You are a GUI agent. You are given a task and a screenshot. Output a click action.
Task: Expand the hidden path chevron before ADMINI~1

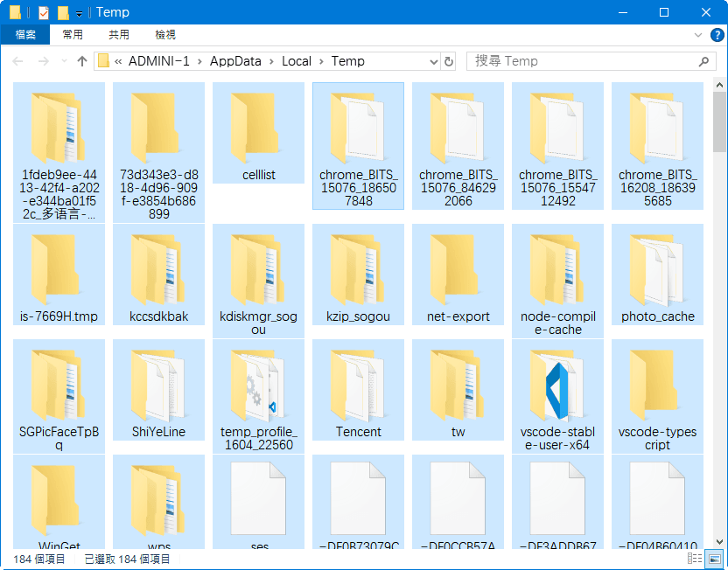118,61
